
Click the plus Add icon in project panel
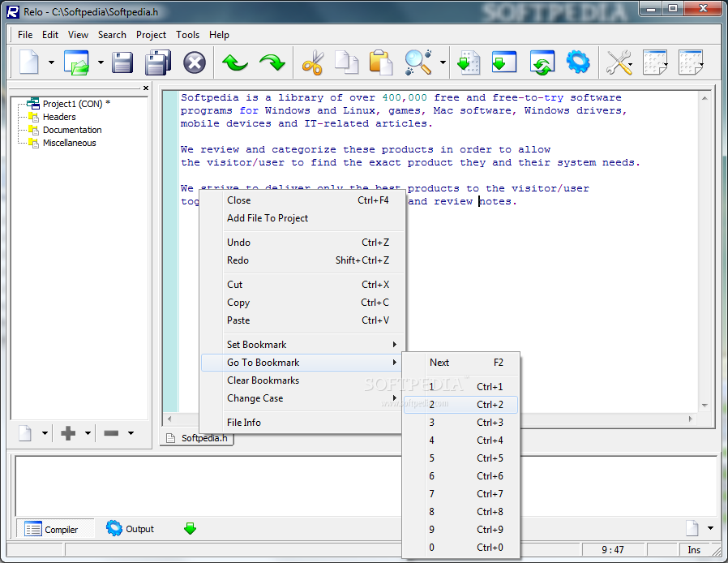(x=68, y=433)
